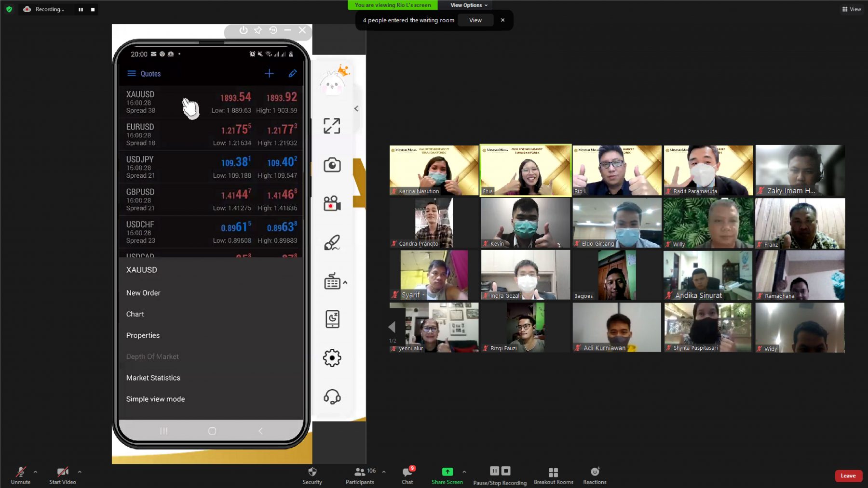868x488 pixels.
Task: Stop the recording in top bar
Action: pyautogui.click(x=93, y=9)
